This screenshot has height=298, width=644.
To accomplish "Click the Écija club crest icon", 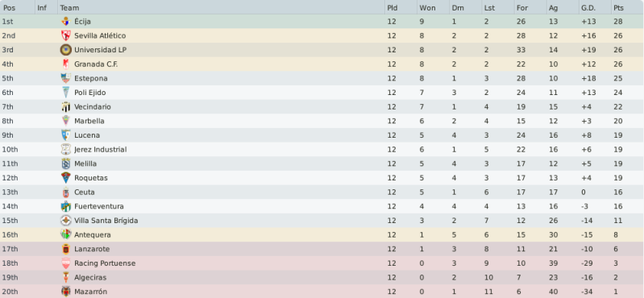I will pyautogui.click(x=66, y=22).
